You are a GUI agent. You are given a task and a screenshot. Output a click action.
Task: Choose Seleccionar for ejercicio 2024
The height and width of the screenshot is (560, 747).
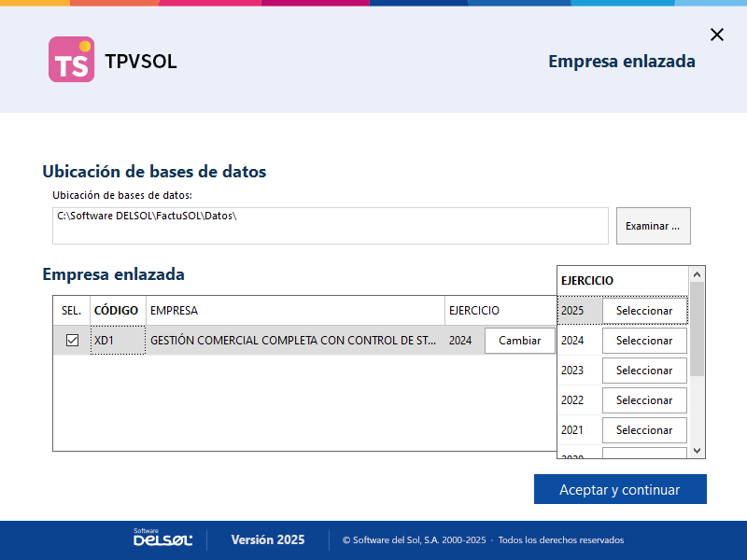tap(644, 341)
